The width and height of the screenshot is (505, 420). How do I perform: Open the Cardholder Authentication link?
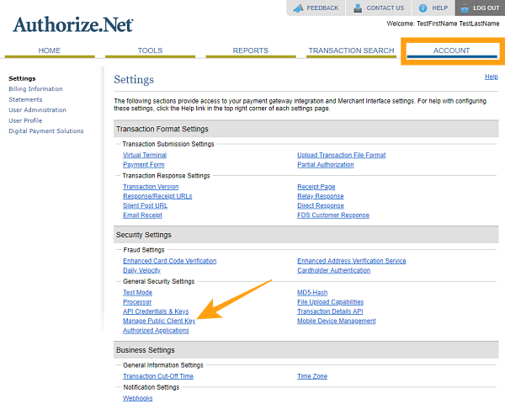point(333,270)
